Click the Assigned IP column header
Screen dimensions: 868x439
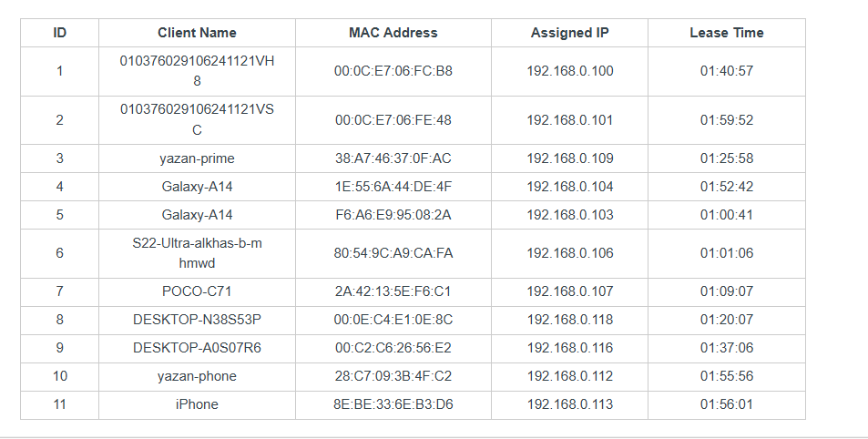[569, 33]
